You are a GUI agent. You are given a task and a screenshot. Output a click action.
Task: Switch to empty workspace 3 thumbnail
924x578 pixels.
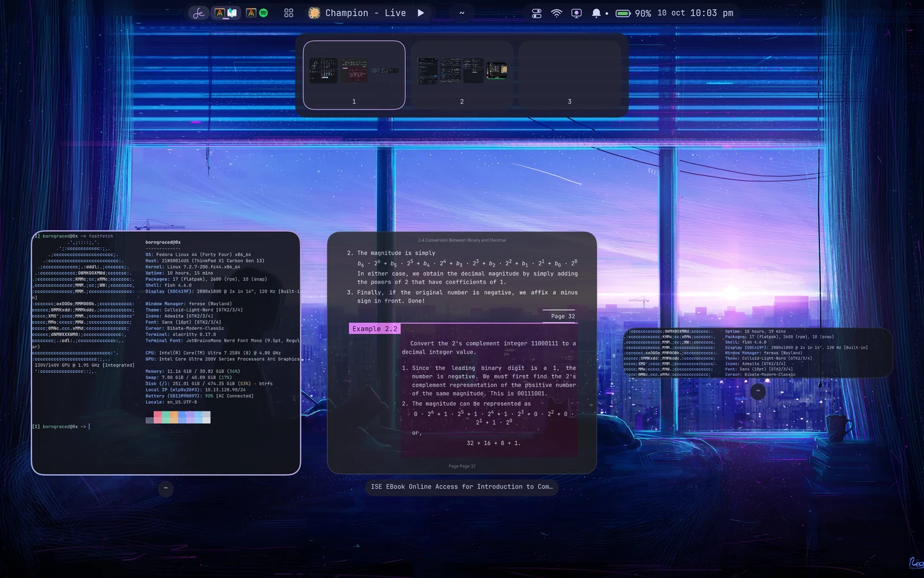coord(570,75)
